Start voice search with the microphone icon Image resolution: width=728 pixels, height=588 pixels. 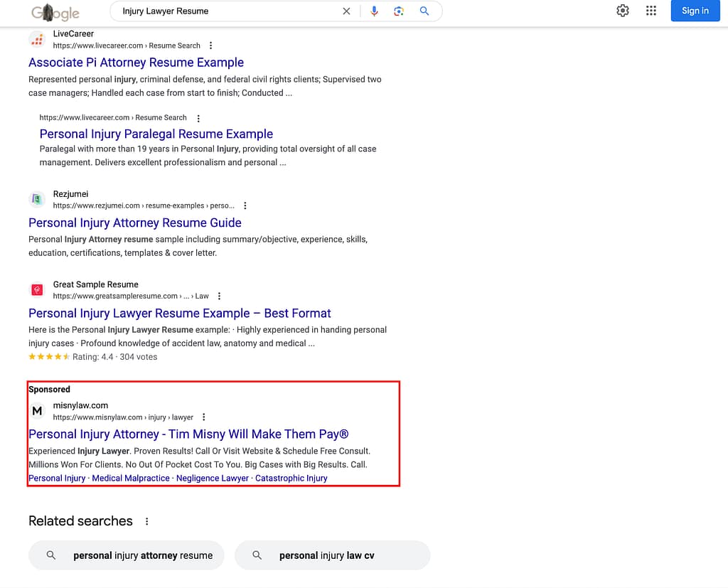click(x=374, y=11)
